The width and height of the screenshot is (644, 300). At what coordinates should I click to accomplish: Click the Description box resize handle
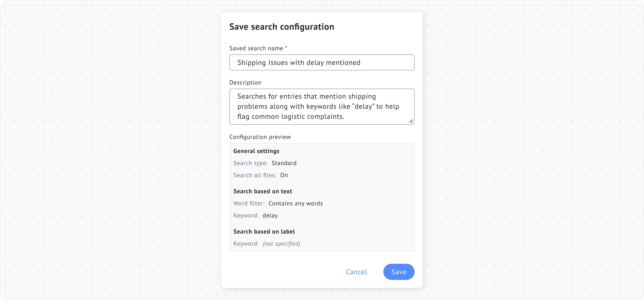[x=411, y=121]
